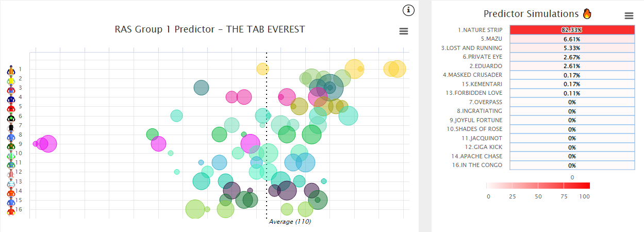644x232 pixels.
Task: Click the info icon above the chart
Action: coord(408,10)
